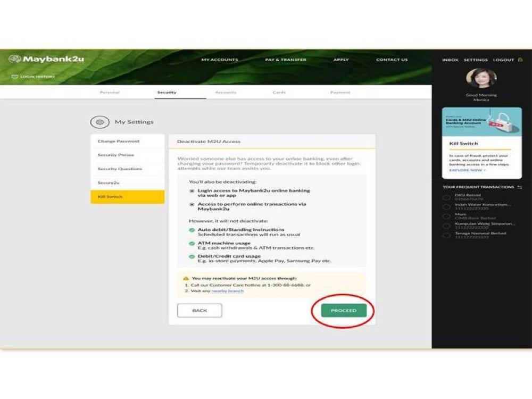Viewport: 532px width, 399px height.
Task: Choose the Tenaga Nasional Berhad transaction circle
Action: [447, 236]
